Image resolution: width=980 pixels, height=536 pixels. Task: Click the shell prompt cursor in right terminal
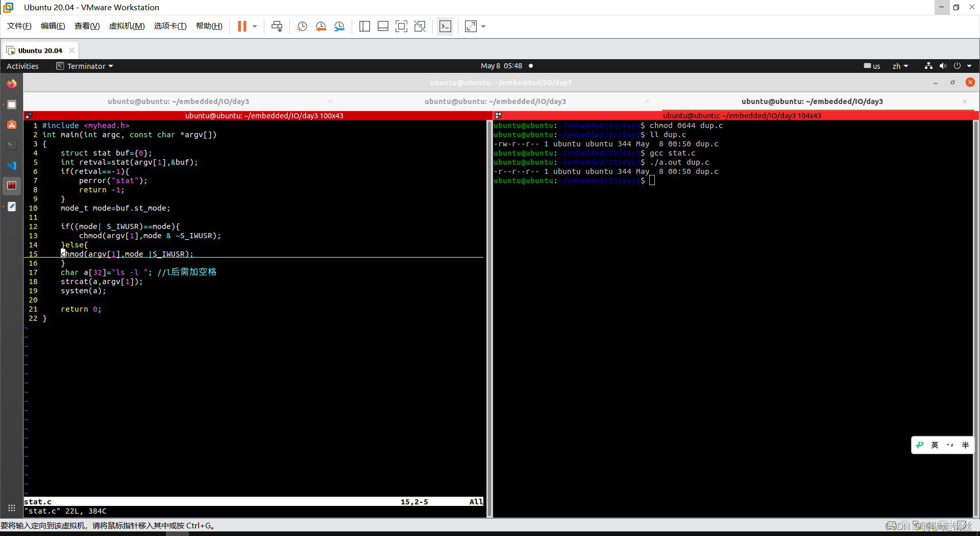[x=652, y=181]
